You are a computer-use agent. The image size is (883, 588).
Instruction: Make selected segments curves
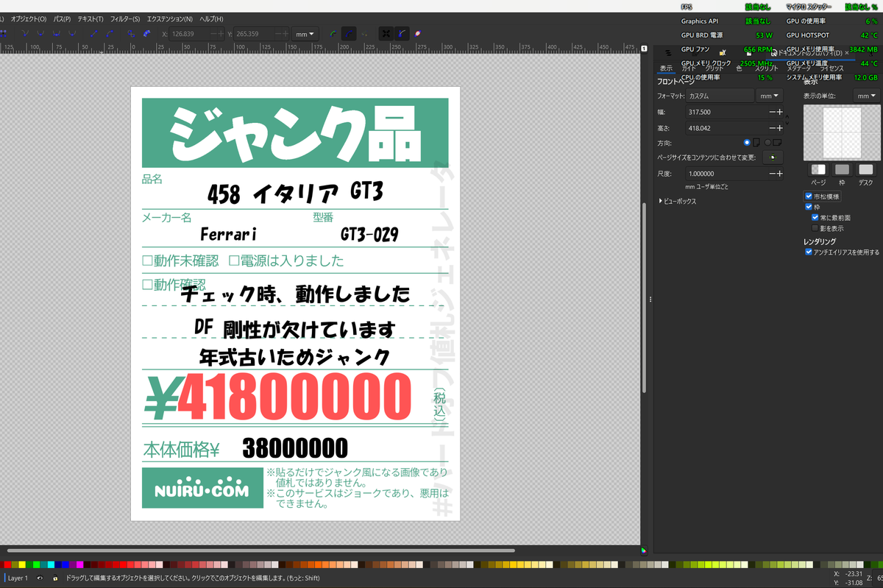point(110,34)
